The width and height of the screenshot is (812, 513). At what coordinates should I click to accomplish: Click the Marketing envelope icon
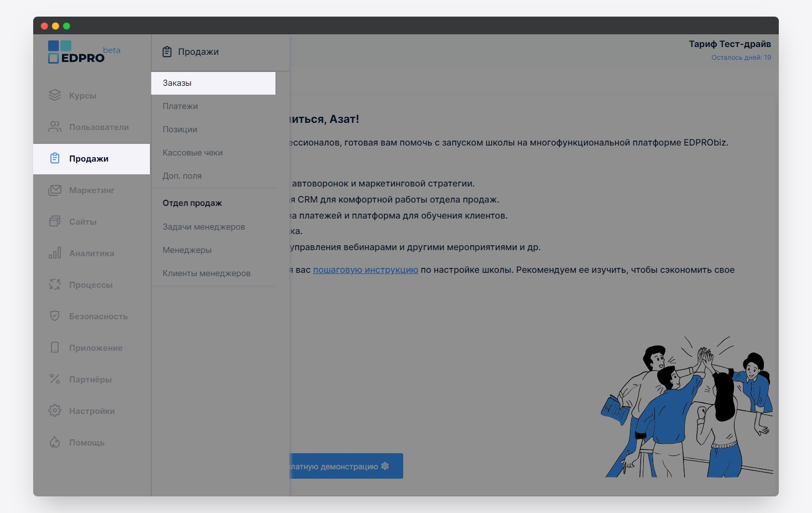(x=55, y=190)
